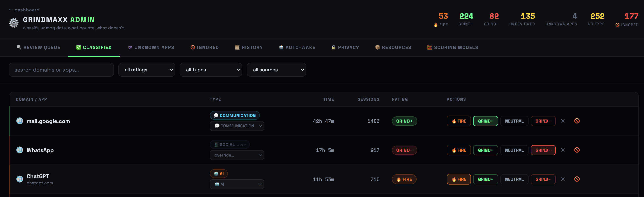
Task: Click the SOCIAL auto type badge for WhatsApp
Action: pyautogui.click(x=230, y=144)
